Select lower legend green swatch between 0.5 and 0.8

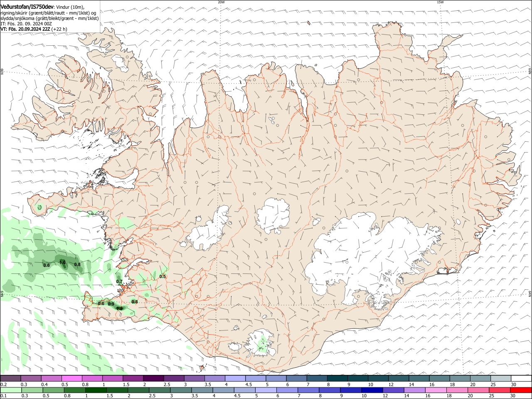pos(53,390)
